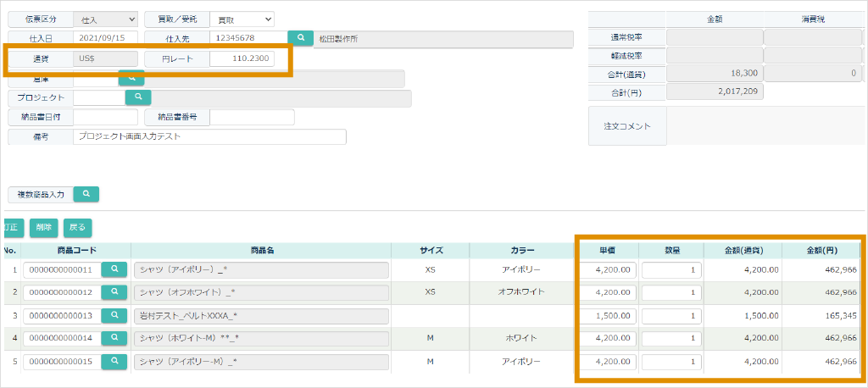Image resolution: width=868 pixels, height=388 pixels.
Task: Click search icon next to supplier code 12345678
Action: (300, 38)
